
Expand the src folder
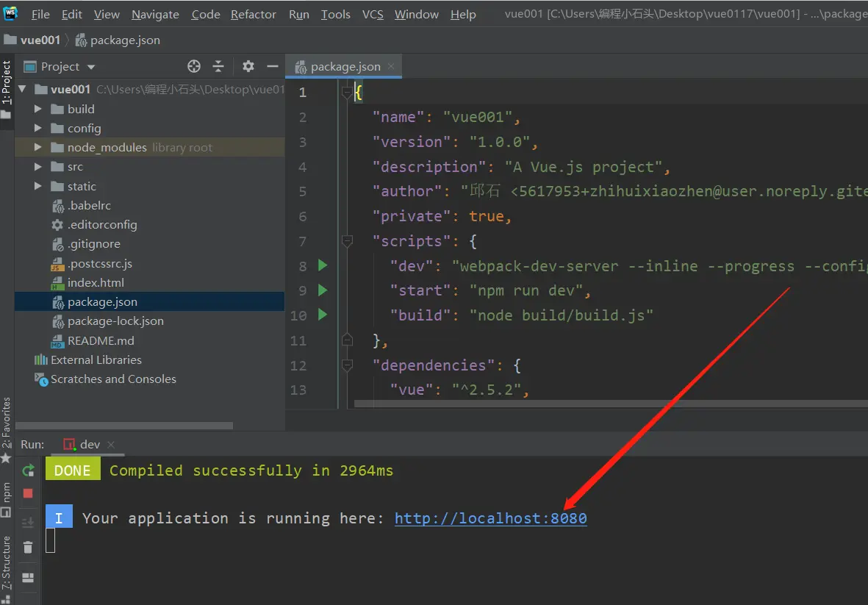(x=37, y=167)
